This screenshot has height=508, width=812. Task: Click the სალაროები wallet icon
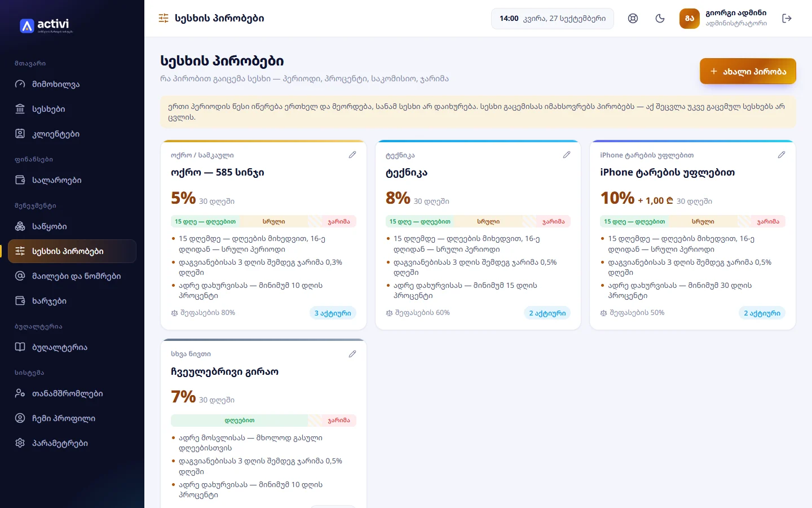20,180
